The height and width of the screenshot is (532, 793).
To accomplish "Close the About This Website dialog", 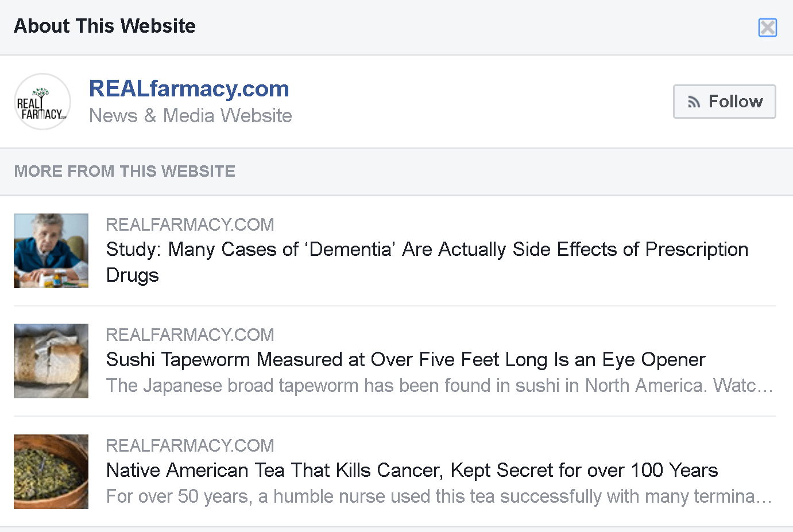I will tap(767, 28).
